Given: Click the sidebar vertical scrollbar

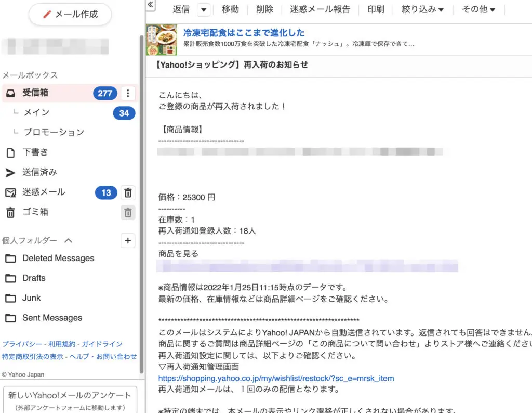Looking at the screenshot, I should point(141,203).
